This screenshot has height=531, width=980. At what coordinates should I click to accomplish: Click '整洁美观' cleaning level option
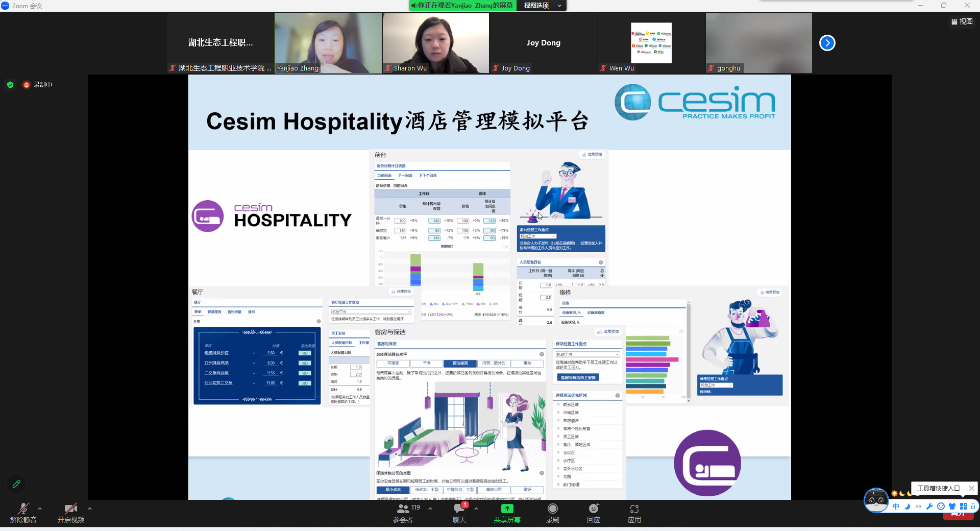click(460, 363)
